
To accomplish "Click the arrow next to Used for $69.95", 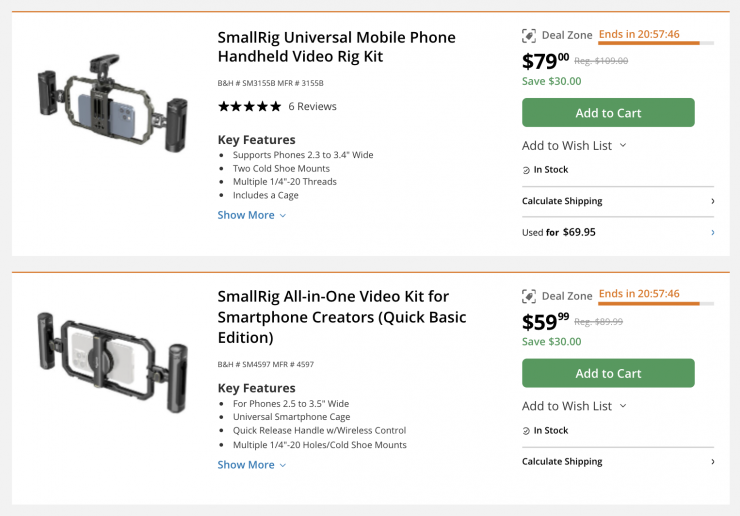I will (x=712, y=232).
